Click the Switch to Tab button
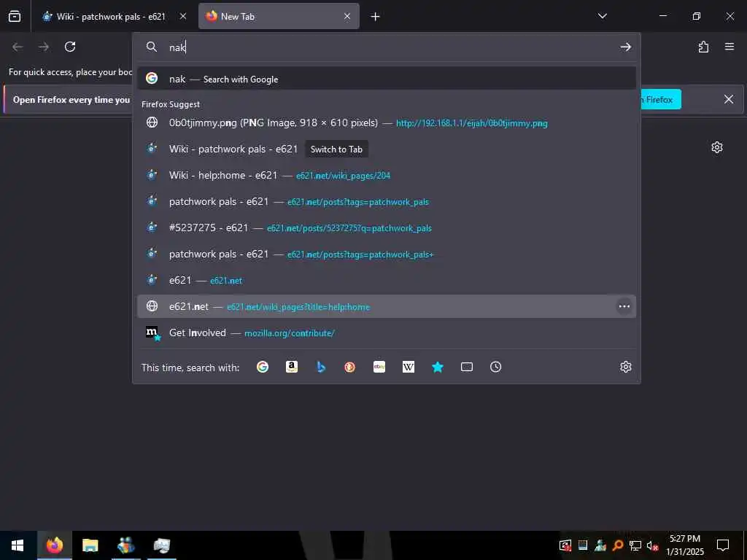This screenshot has width=747, height=560. (336, 149)
